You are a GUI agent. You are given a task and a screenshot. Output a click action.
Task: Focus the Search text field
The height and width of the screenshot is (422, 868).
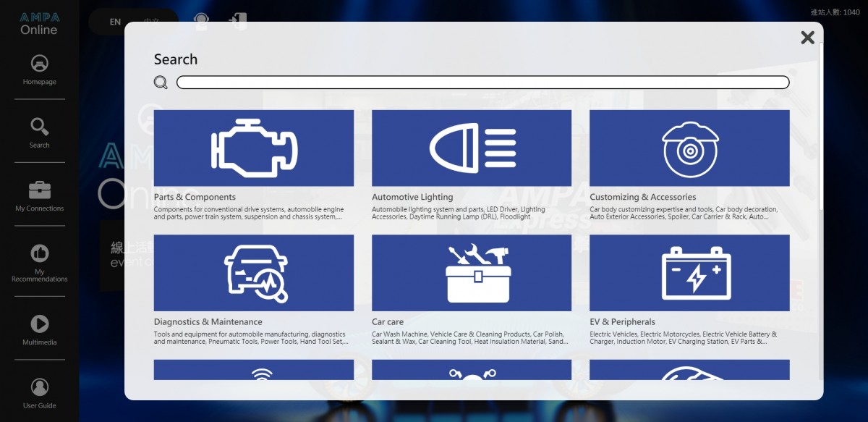(482, 83)
